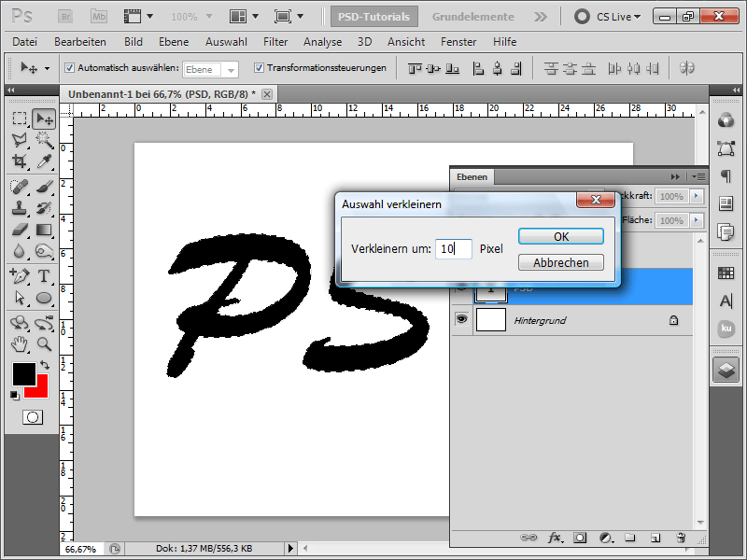Screen dimensions: 747x560
Task: Toggle visibility of Hintergrund layer
Action: click(x=461, y=319)
